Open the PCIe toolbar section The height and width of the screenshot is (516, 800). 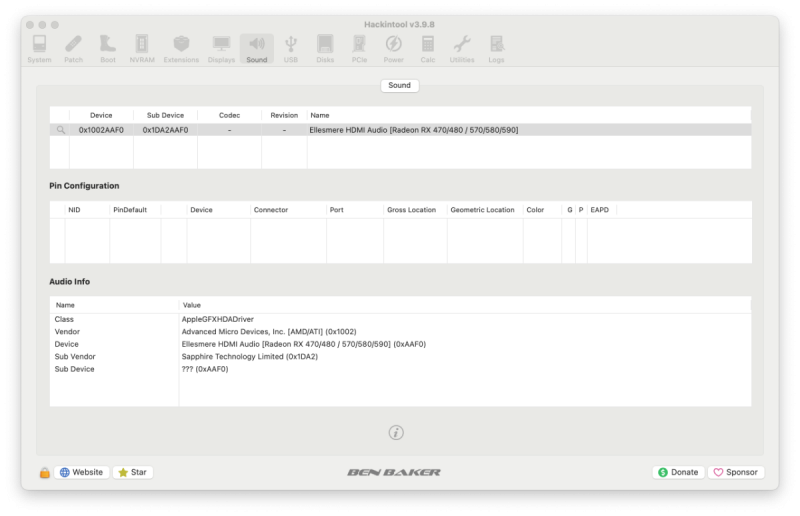point(359,49)
